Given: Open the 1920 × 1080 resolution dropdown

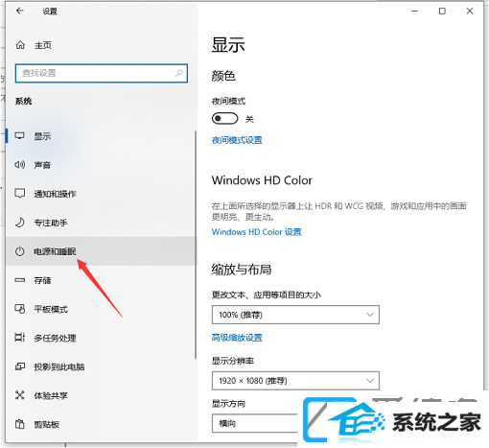Looking at the screenshot, I should coord(295,381).
